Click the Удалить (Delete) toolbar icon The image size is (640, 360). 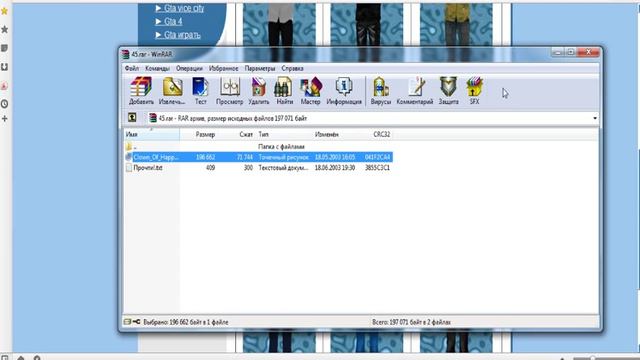point(259,91)
